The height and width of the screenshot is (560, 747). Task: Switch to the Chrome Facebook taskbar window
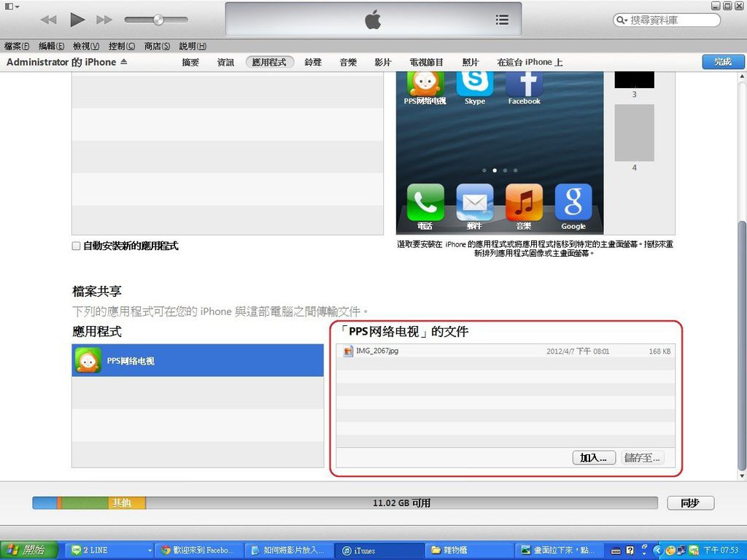[x=200, y=550]
